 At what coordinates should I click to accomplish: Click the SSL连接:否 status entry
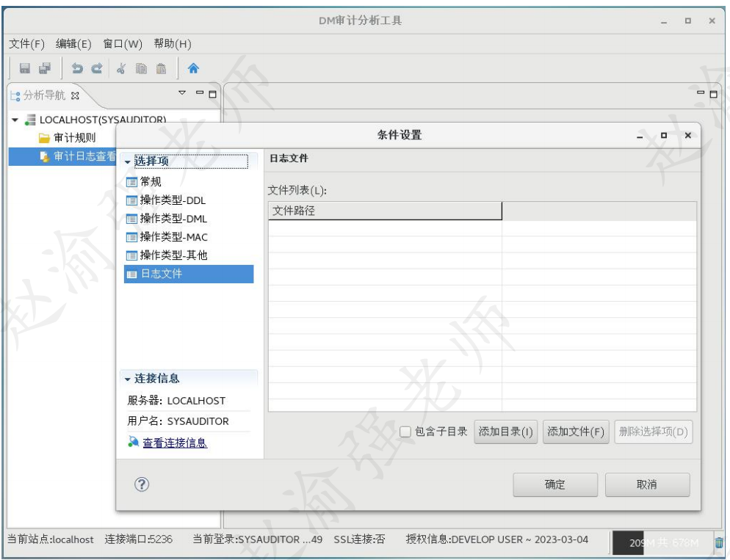[359, 539]
